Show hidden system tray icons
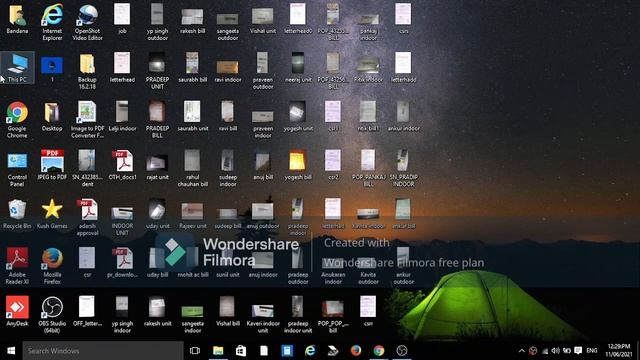 [x=522, y=351]
